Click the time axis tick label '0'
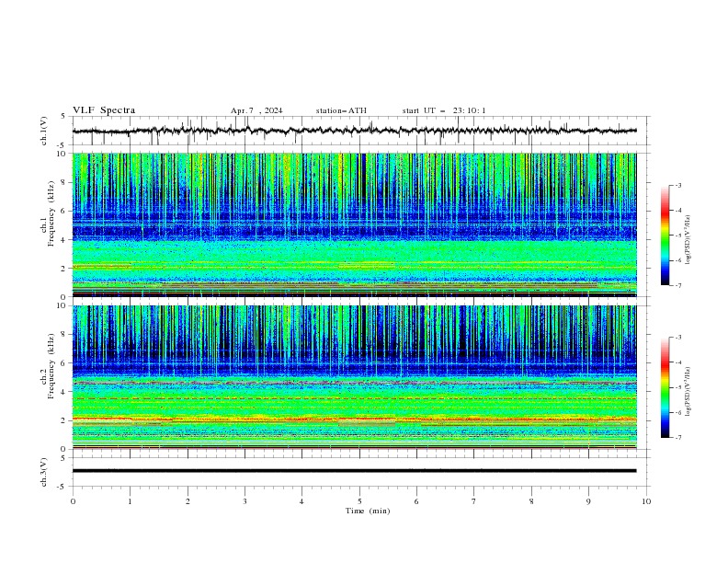This screenshot has width=728, height=563. [x=73, y=501]
